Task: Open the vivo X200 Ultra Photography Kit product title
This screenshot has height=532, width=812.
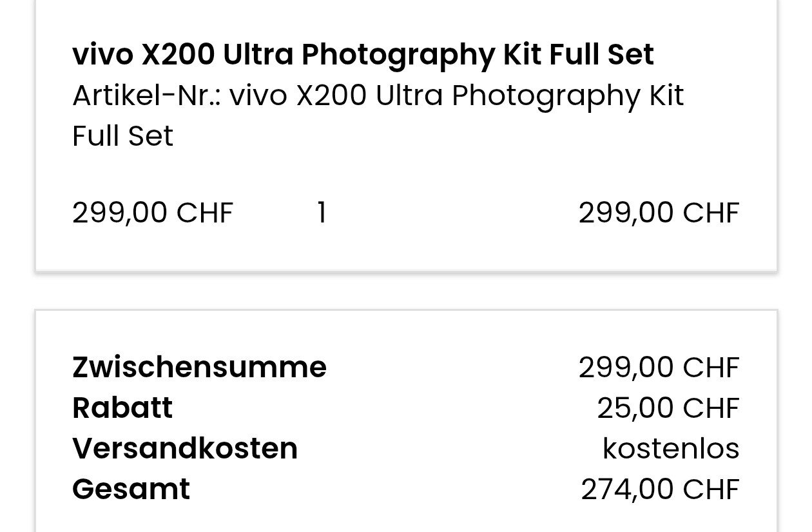Action: click(362, 55)
